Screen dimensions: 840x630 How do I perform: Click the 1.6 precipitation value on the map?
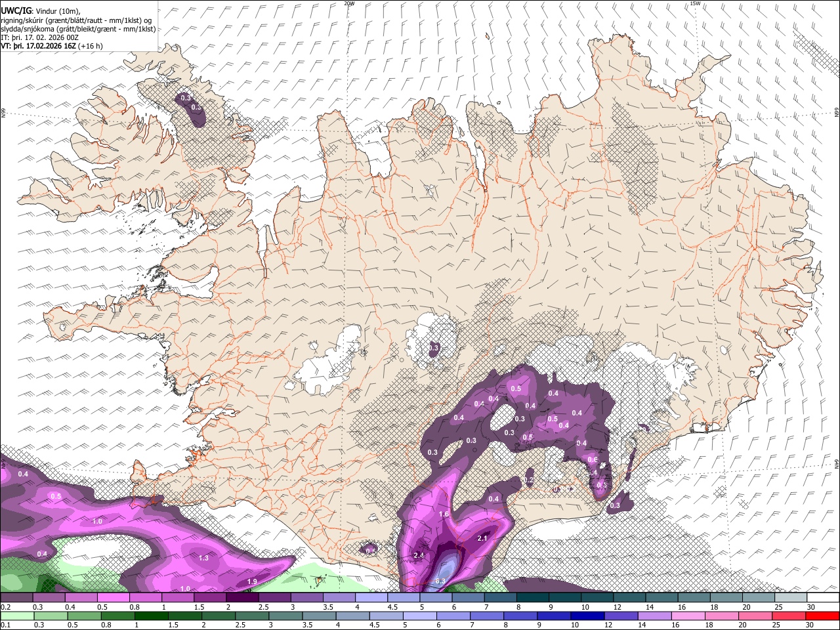tap(444, 514)
